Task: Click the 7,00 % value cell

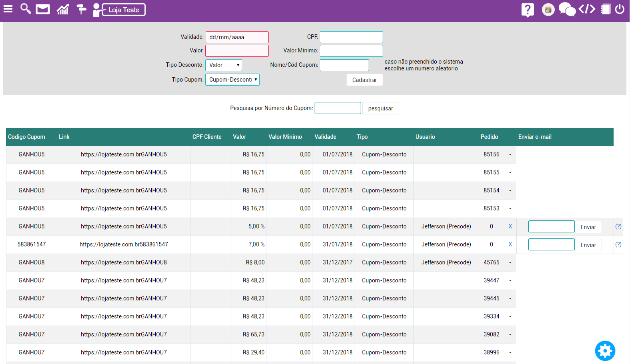Action: (x=257, y=244)
